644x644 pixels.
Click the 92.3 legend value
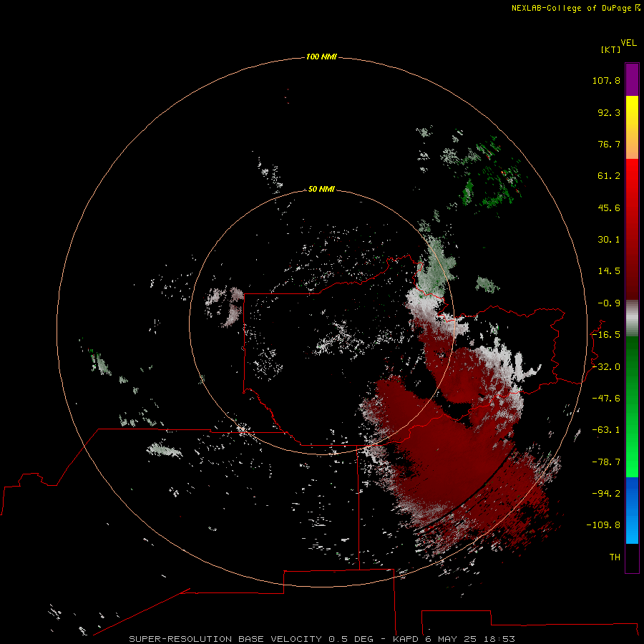click(x=609, y=112)
